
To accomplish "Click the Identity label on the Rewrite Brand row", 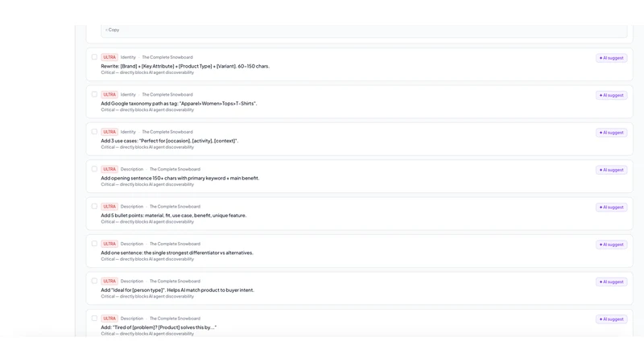I will coord(128,57).
